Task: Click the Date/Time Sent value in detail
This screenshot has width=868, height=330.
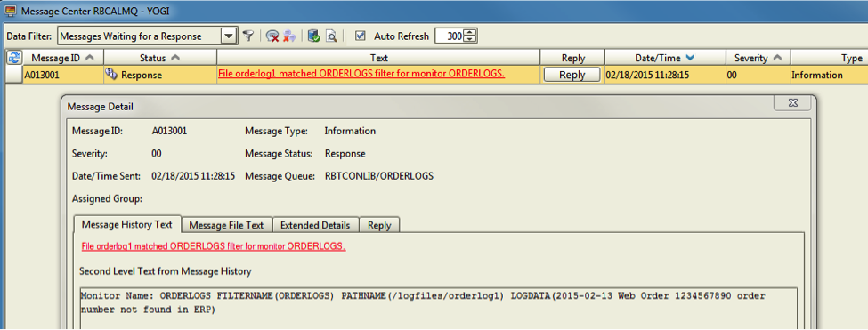Action: coord(193,177)
